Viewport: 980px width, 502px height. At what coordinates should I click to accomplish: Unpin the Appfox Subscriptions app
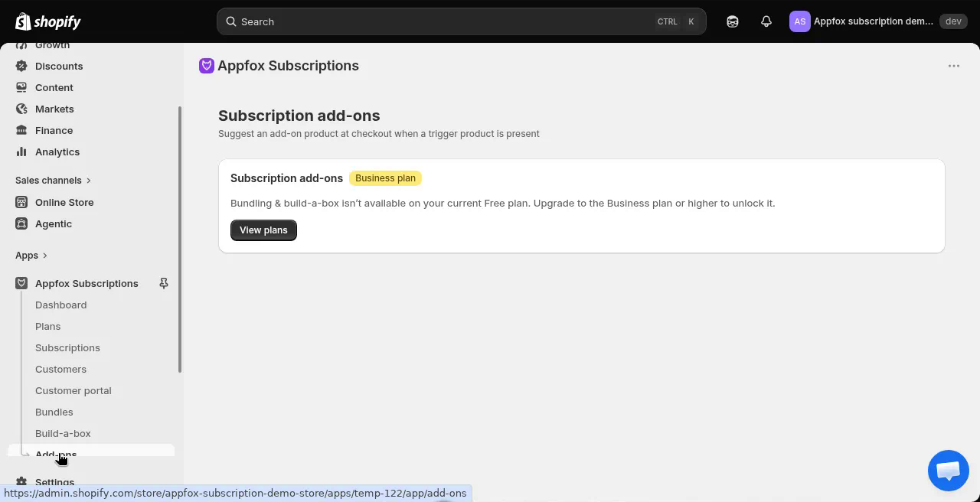pos(164,283)
